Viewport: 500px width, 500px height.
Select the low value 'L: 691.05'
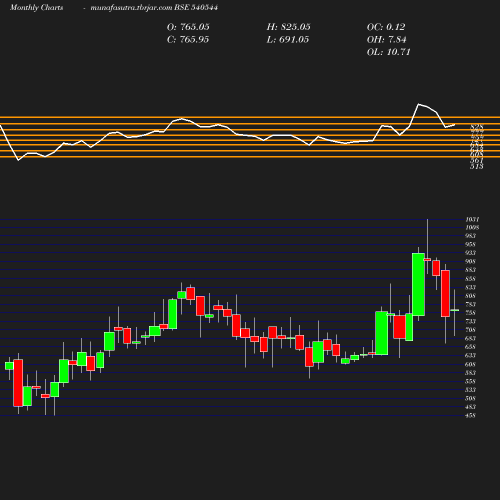tap(288, 40)
